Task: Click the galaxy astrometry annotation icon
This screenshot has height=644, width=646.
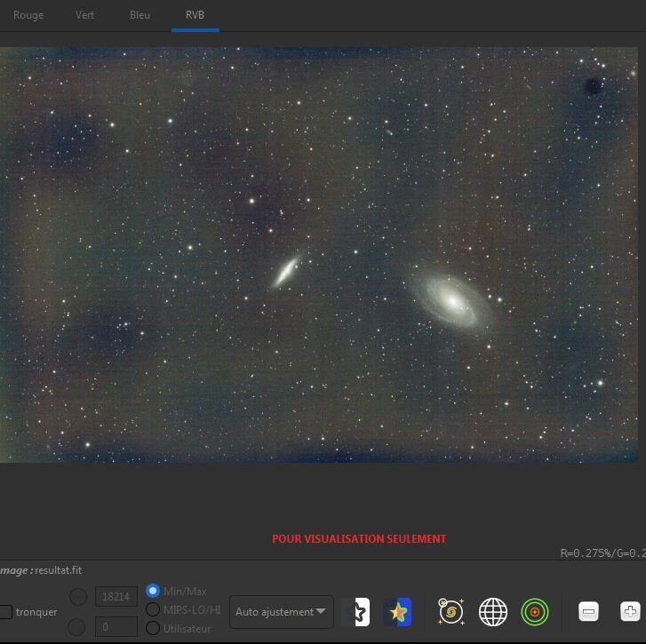Action: coord(451,611)
